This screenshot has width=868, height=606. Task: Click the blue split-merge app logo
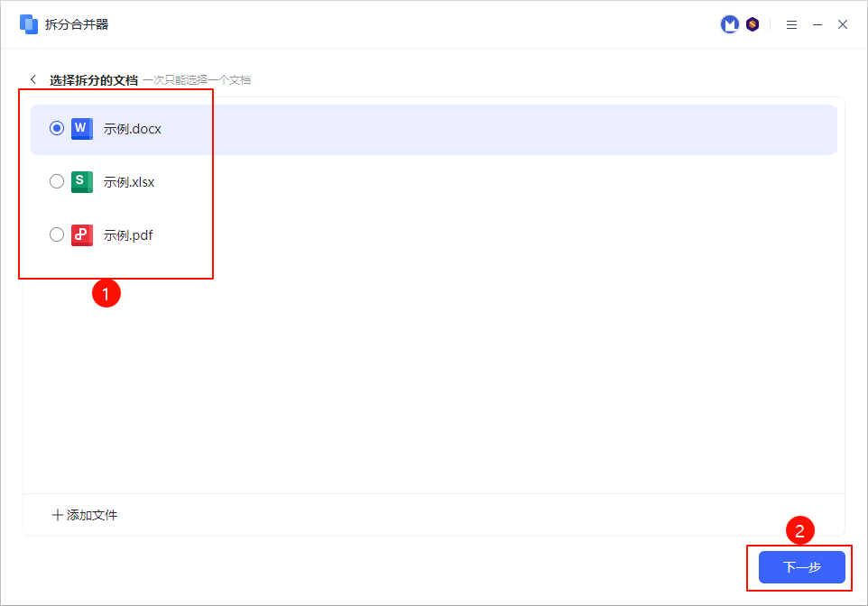pyautogui.click(x=29, y=24)
